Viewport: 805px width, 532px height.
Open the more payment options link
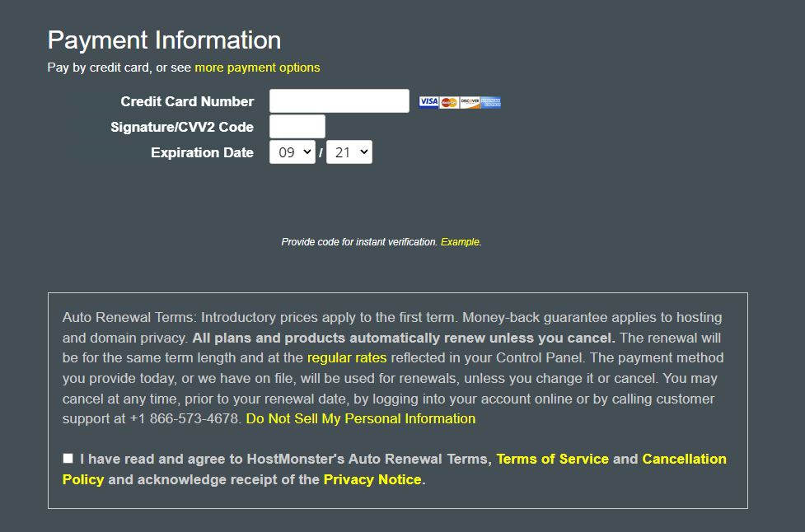[x=257, y=68]
